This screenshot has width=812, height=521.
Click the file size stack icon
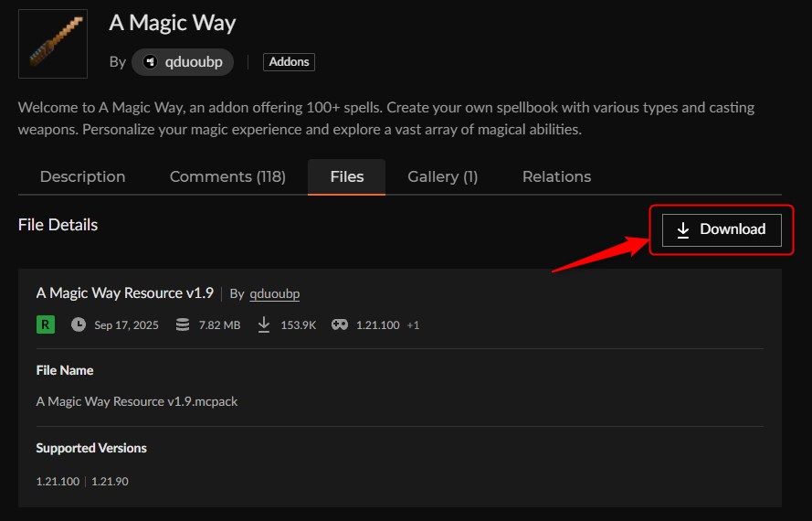tap(183, 324)
